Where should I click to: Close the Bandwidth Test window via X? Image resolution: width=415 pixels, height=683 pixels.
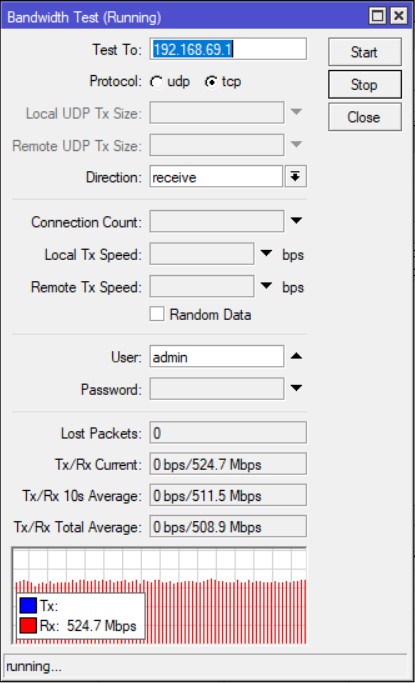point(398,17)
